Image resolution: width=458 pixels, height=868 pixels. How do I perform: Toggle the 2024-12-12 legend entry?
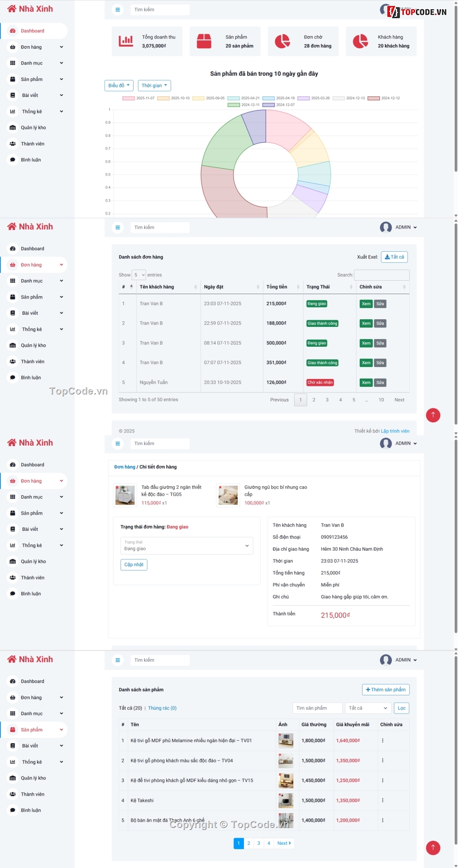(x=384, y=98)
